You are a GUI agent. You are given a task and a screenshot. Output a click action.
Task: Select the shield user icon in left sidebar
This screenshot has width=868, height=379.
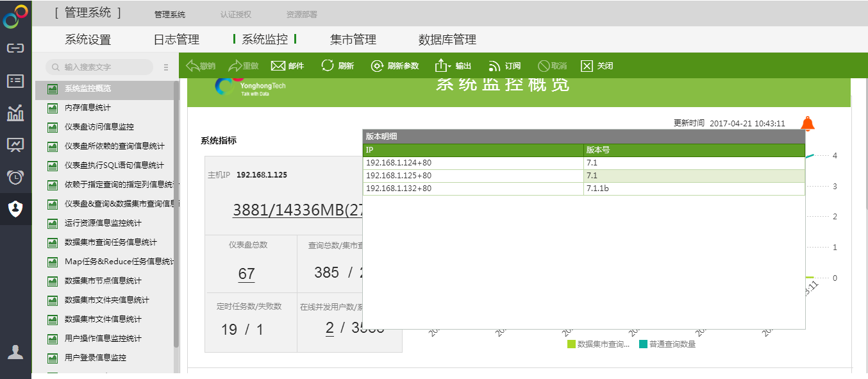[15, 209]
